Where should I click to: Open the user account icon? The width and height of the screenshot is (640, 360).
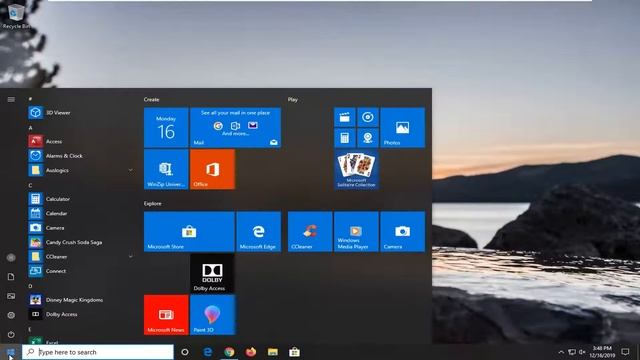(x=11, y=258)
